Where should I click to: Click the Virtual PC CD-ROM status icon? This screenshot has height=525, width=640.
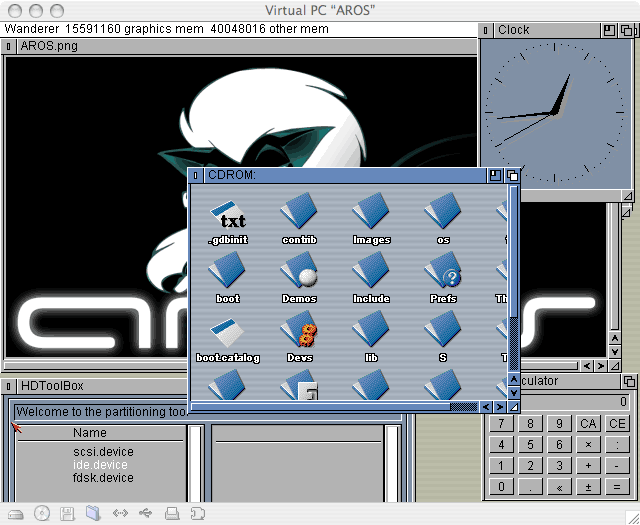pos(42,514)
